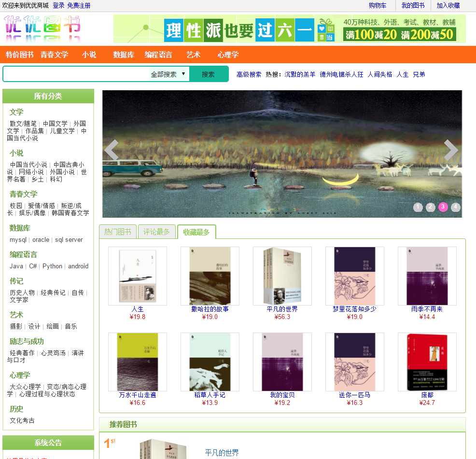Switch to the 热门图书 tab

coord(118,232)
